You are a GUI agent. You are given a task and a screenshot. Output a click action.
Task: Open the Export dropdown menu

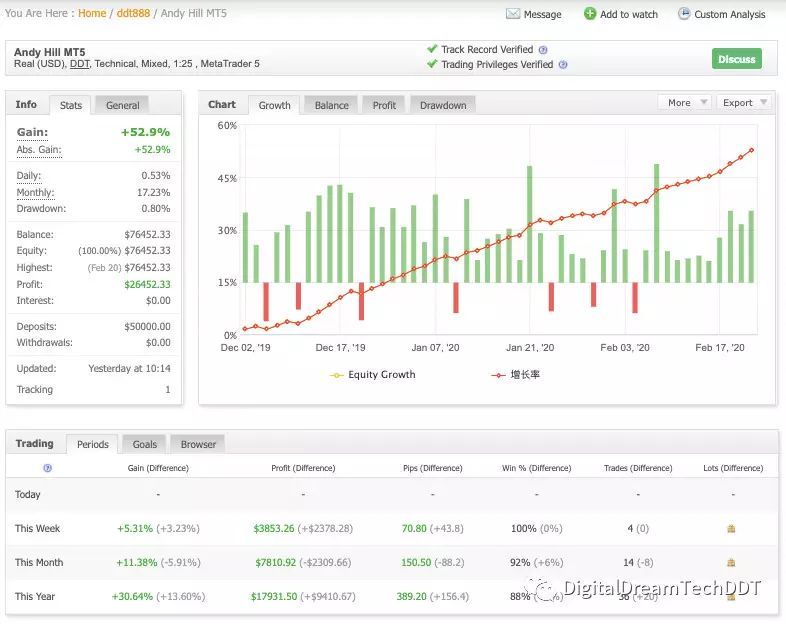[744, 103]
